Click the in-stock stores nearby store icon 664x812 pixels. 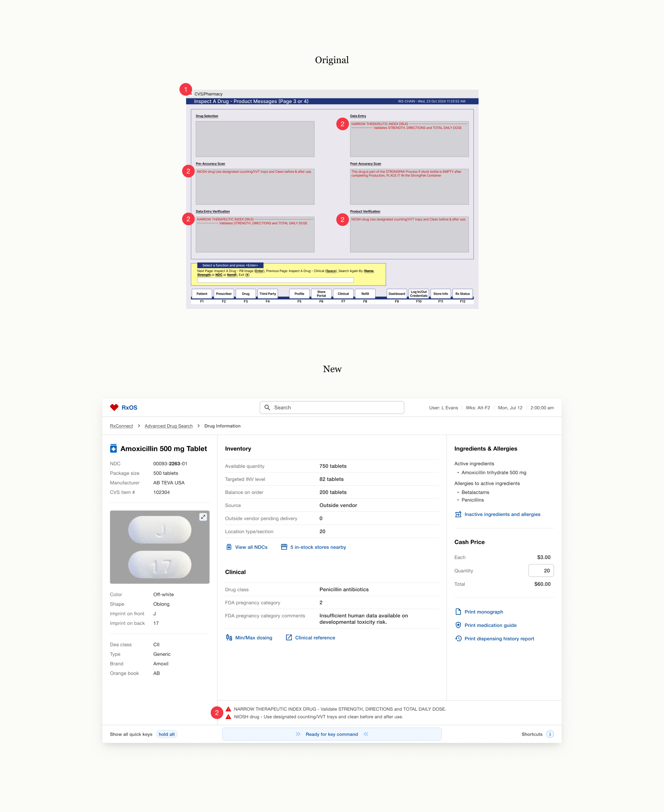284,547
